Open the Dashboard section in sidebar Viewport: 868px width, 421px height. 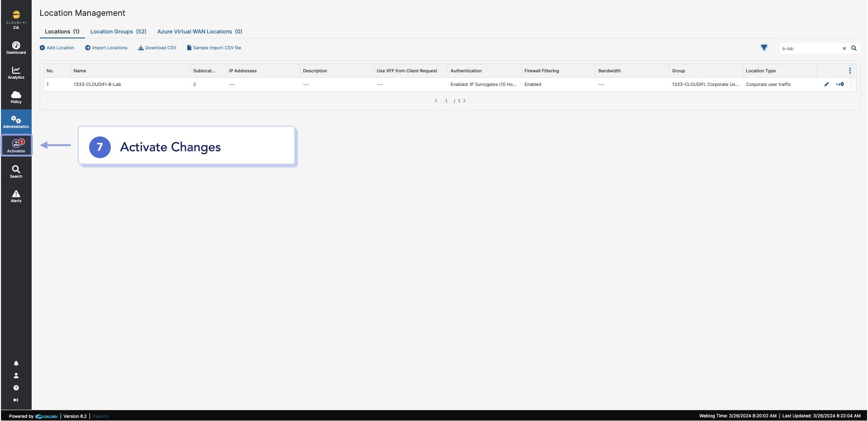point(16,47)
